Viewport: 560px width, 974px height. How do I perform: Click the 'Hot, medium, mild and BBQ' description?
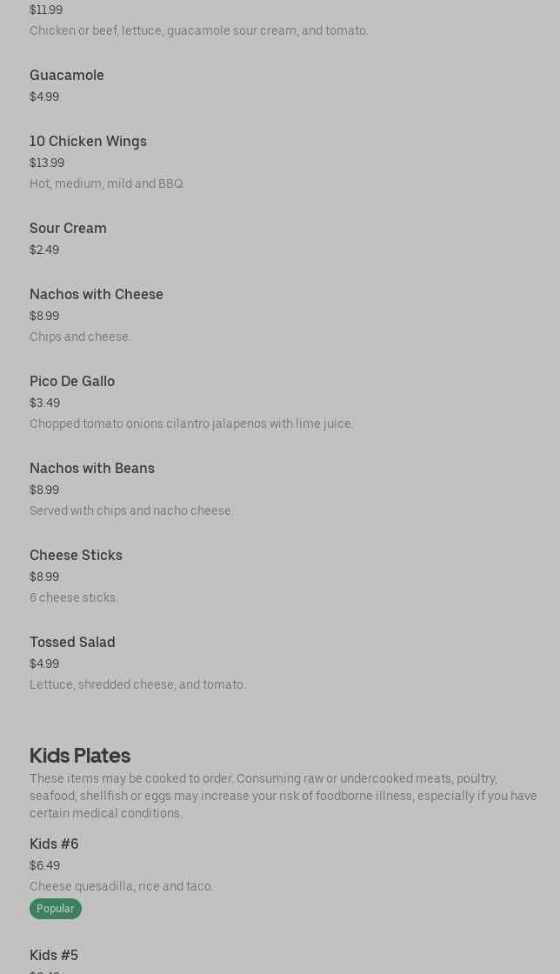pyautogui.click(x=107, y=183)
